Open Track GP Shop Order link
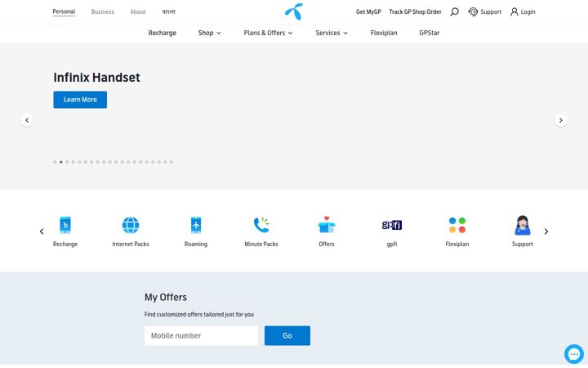 pyautogui.click(x=415, y=11)
